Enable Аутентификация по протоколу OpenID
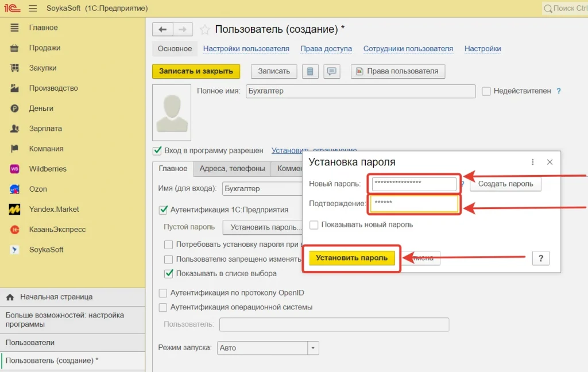The height and width of the screenshot is (372, 588). click(x=163, y=293)
